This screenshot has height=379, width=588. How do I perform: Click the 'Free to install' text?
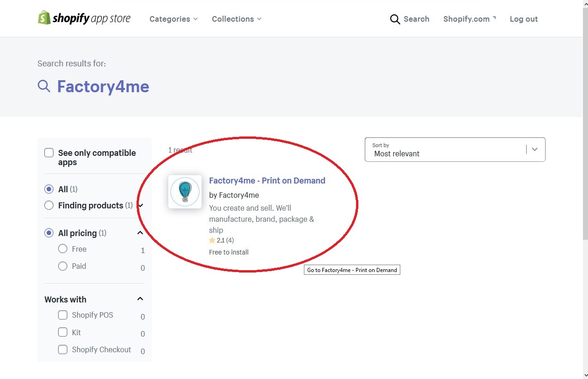229,252
